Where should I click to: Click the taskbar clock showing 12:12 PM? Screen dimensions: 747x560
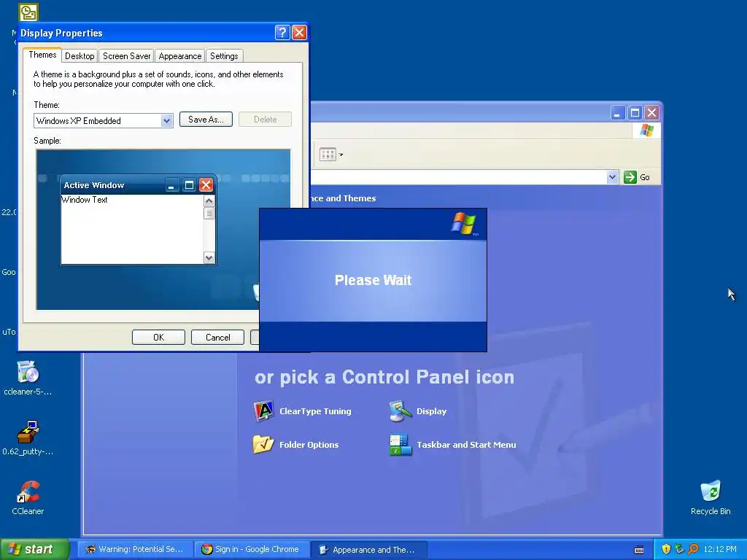click(x=720, y=549)
